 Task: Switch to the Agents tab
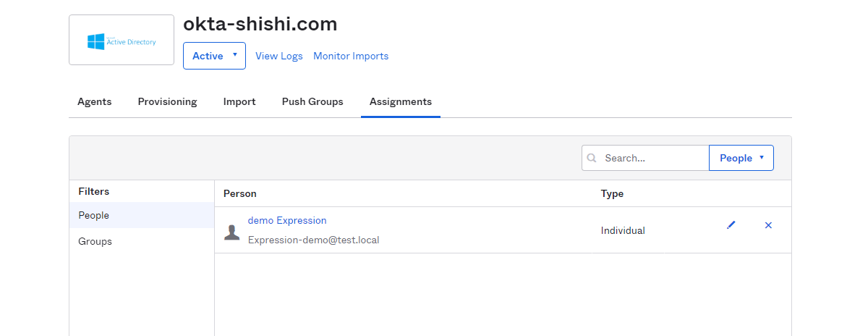(x=95, y=101)
